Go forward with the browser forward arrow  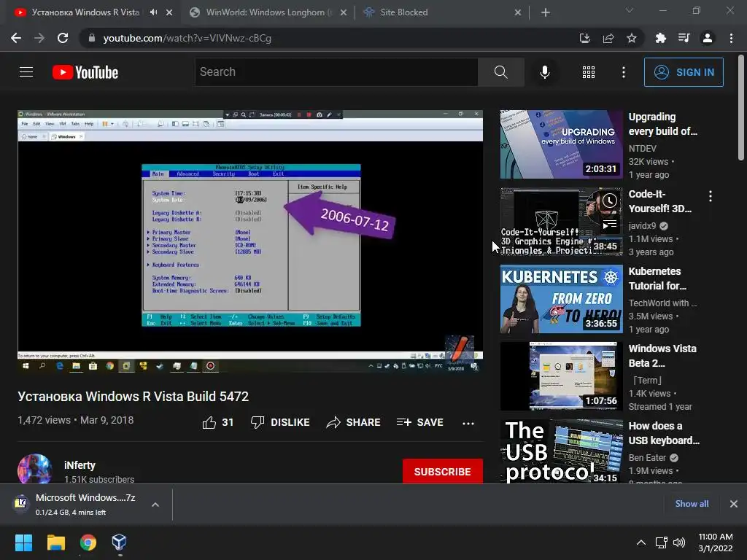click(39, 38)
